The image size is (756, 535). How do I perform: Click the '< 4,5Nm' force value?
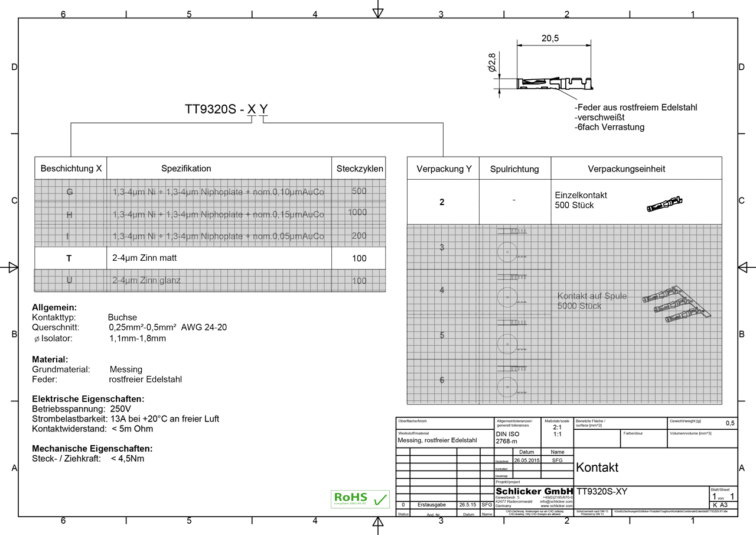[127, 458]
